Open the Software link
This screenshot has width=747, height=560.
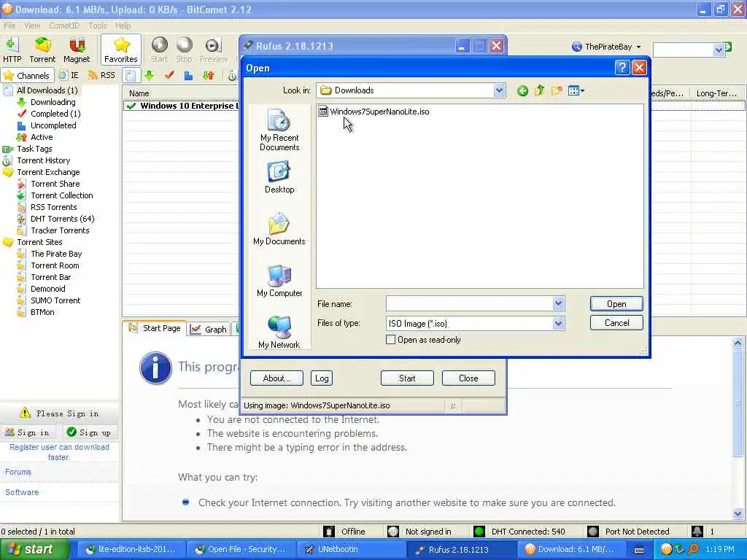click(x=21, y=492)
